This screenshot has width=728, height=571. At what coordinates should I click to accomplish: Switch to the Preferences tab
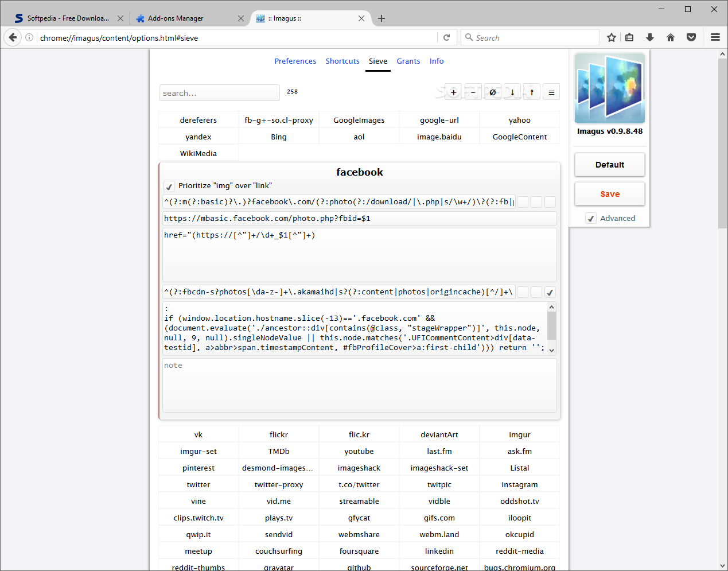295,61
